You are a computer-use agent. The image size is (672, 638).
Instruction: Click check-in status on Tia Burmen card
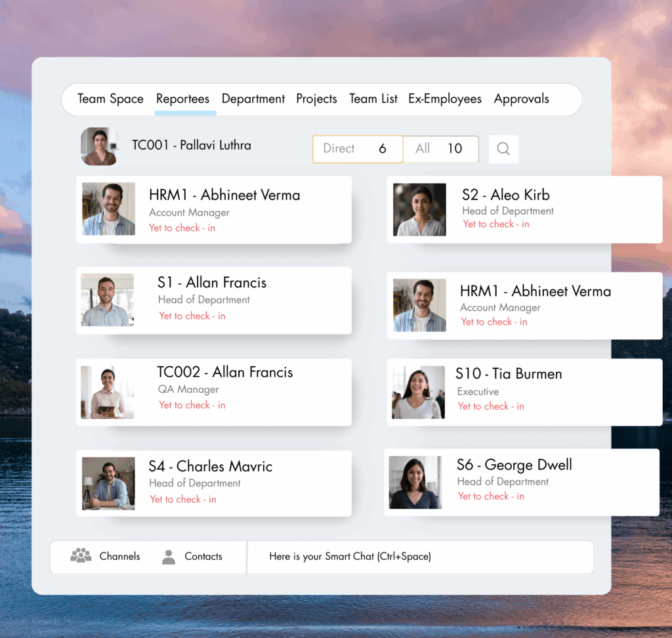pos(491,406)
